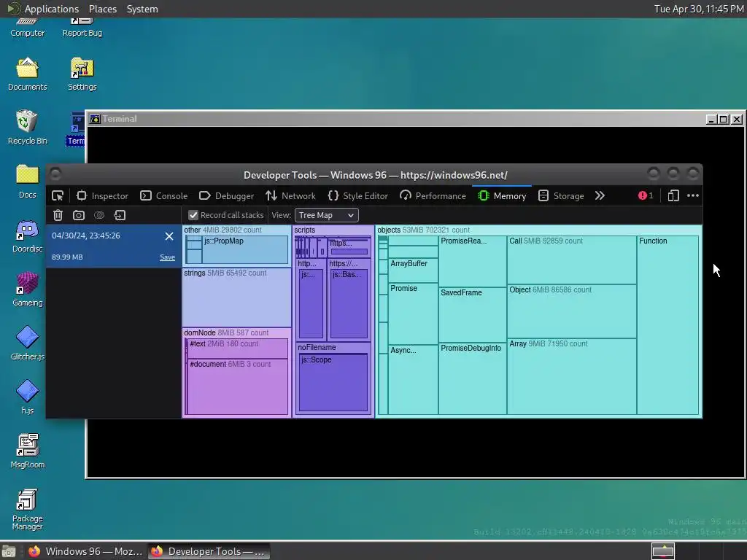Open the Documents folder icon
747x560 pixels.
pyautogui.click(x=27, y=74)
